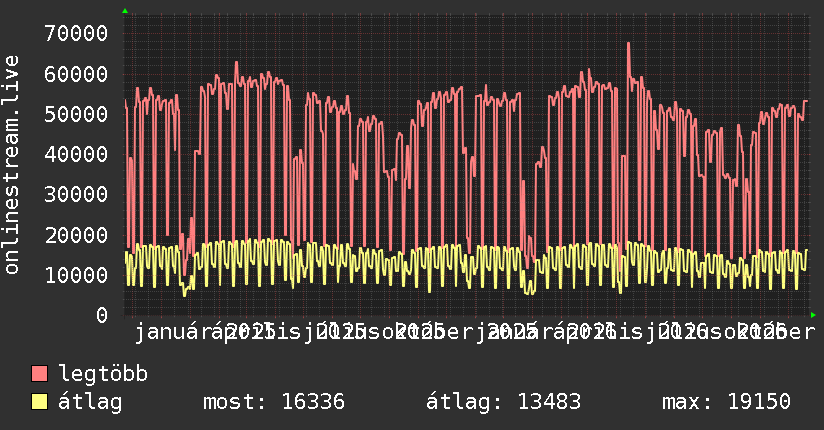
Task: Click the most: 16336 current value
Action: pos(274,402)
